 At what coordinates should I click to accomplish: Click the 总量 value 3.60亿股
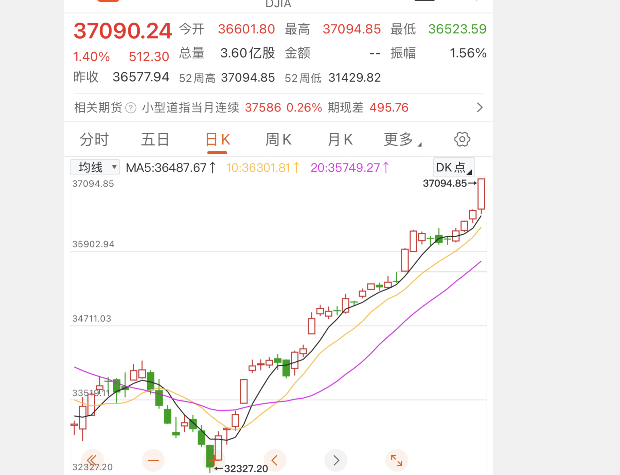tap(248, 53)
